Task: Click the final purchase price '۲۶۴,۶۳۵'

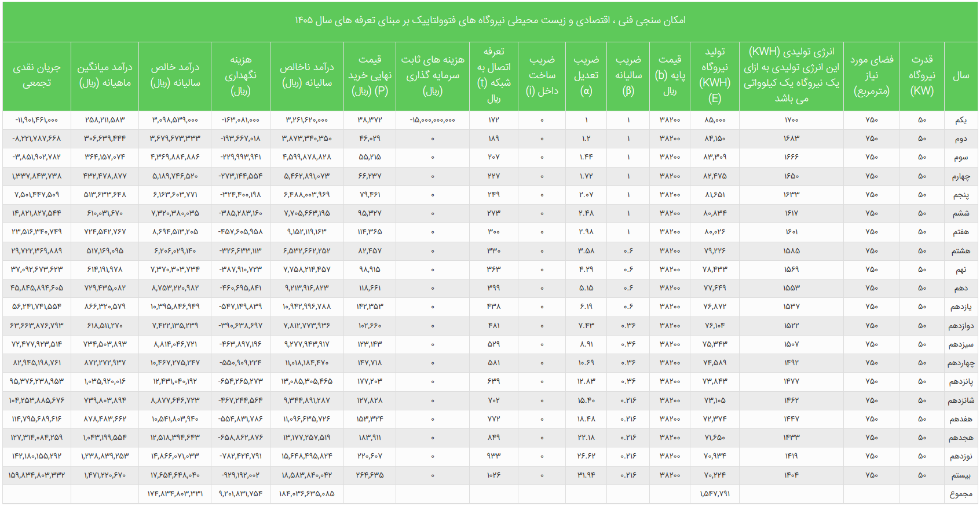Action: pyautogui.click(x=370, y=475)
